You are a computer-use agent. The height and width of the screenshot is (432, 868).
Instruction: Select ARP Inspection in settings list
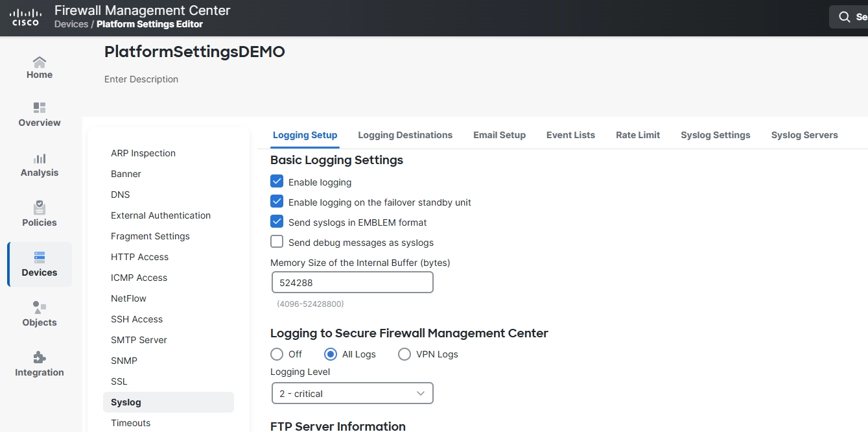pos(143,153)
